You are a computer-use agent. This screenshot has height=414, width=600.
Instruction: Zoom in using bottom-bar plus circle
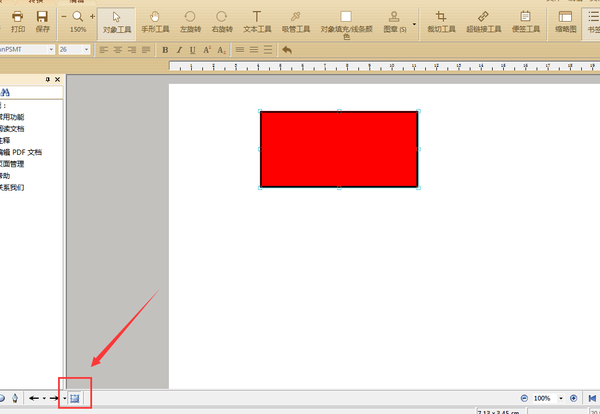pos(573,398)
